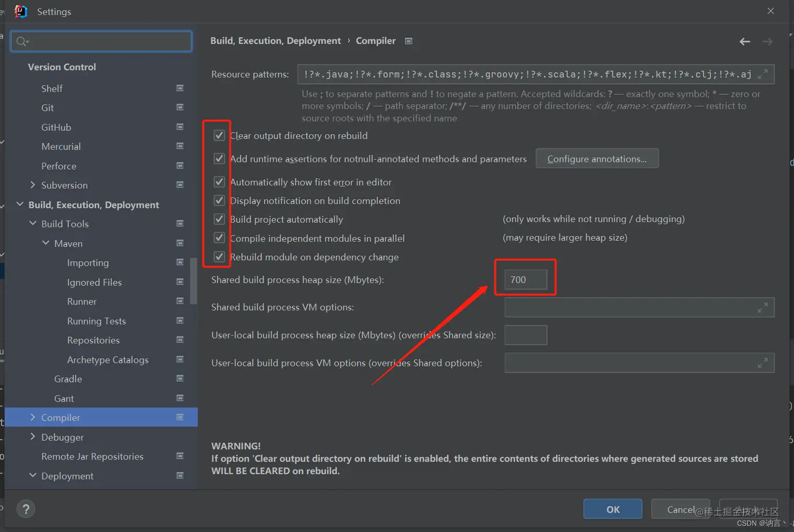Expand the Compiler tree node arrow
This screenshot has width=794, height=532.
pos(33,417)
